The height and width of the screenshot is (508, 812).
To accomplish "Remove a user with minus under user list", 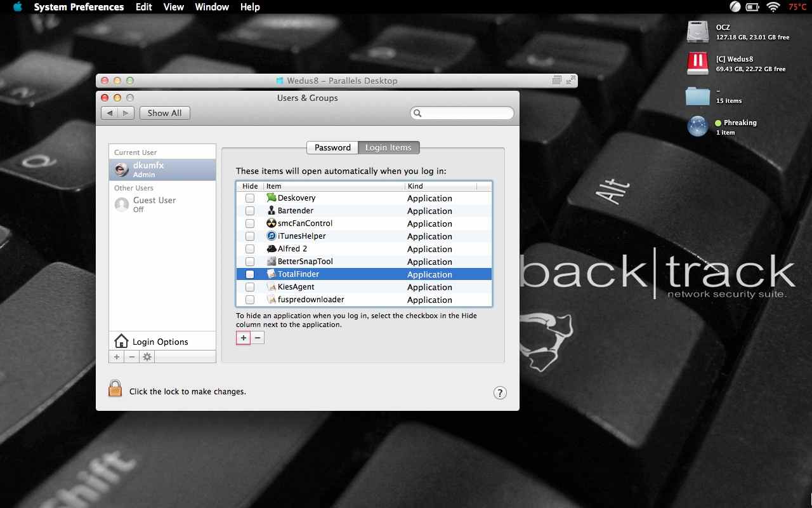I will [132, 357].
